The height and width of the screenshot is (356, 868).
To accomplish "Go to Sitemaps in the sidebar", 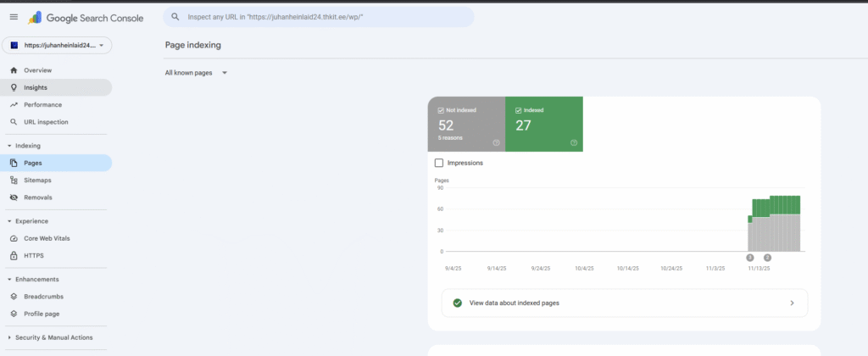I will (37, 181).
